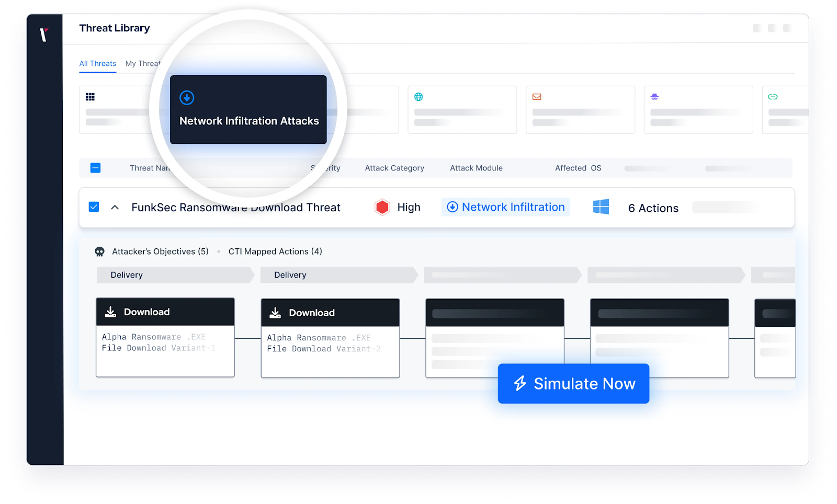Open the My Threats tab
The width and height of the screenshot is (837, 504).
coord(143,64)
